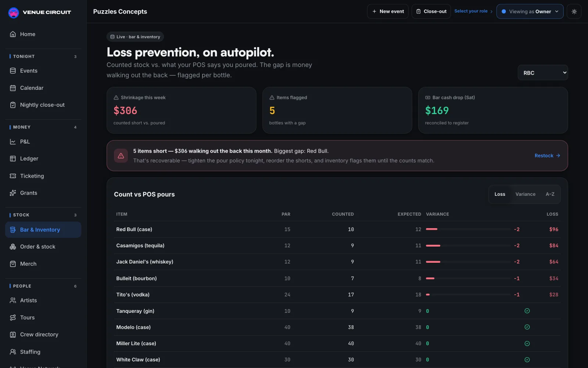Image resolution: width=588 pixels, height=368 pixels.
Task: Sort table by Variance tab
Action: [x=525, y=194]
